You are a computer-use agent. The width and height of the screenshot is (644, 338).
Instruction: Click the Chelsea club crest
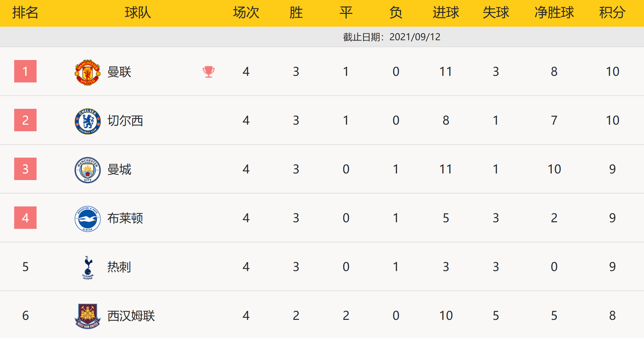click(87, 121)
